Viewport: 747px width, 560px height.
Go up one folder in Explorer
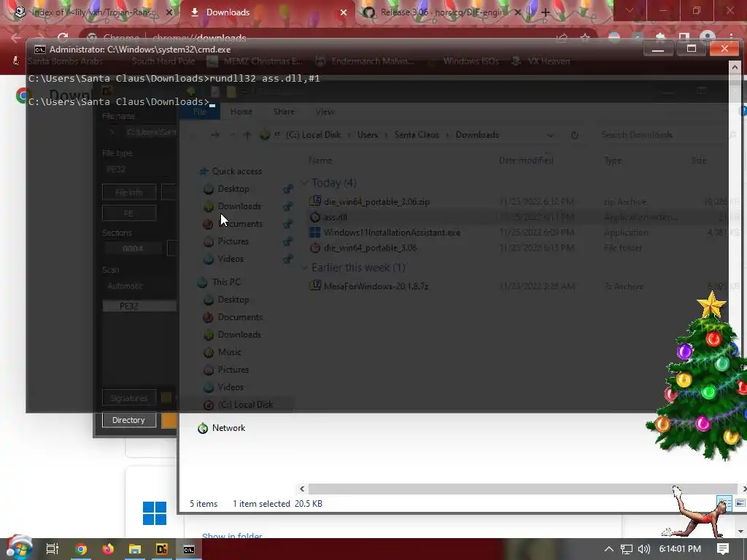247,135
